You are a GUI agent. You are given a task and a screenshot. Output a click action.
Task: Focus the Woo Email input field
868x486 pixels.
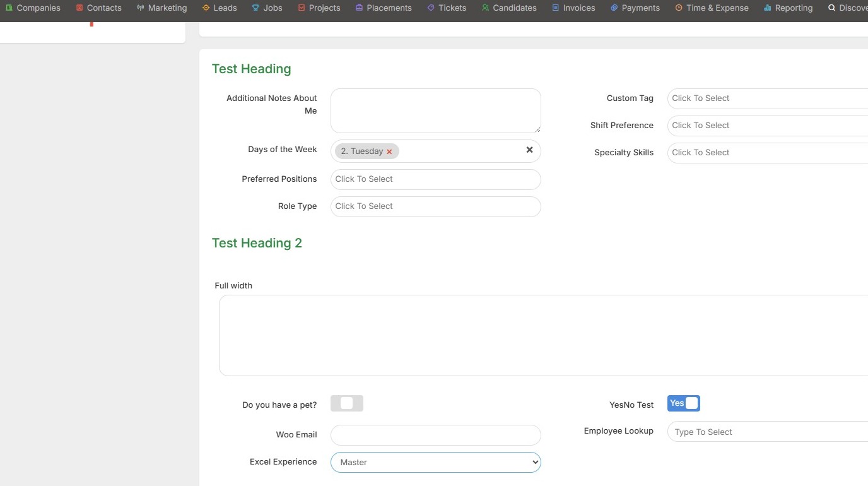(436, 435)
